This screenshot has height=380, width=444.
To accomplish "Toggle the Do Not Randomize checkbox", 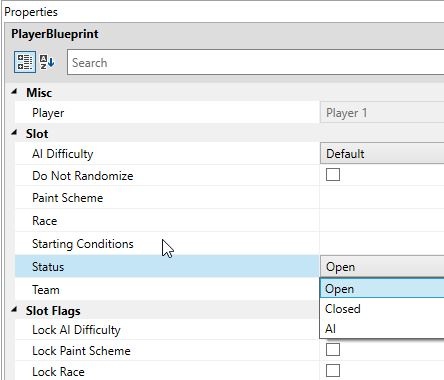I will click(x=333, y=174).
